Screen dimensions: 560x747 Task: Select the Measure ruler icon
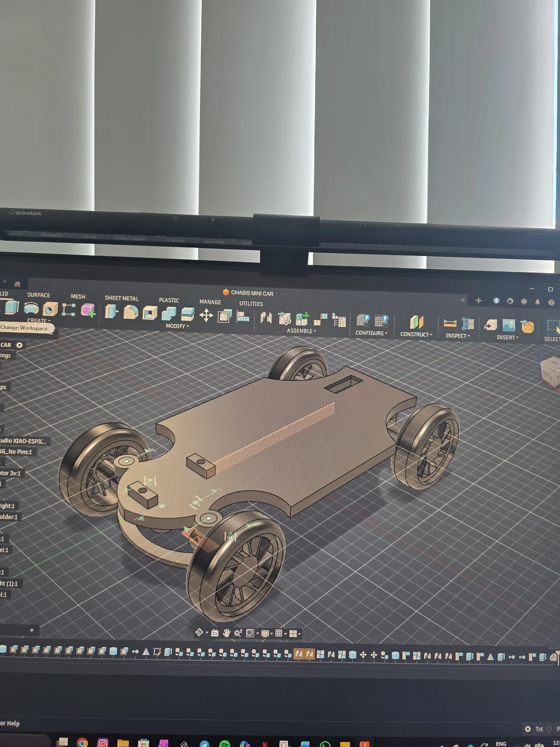pos(450,323)
